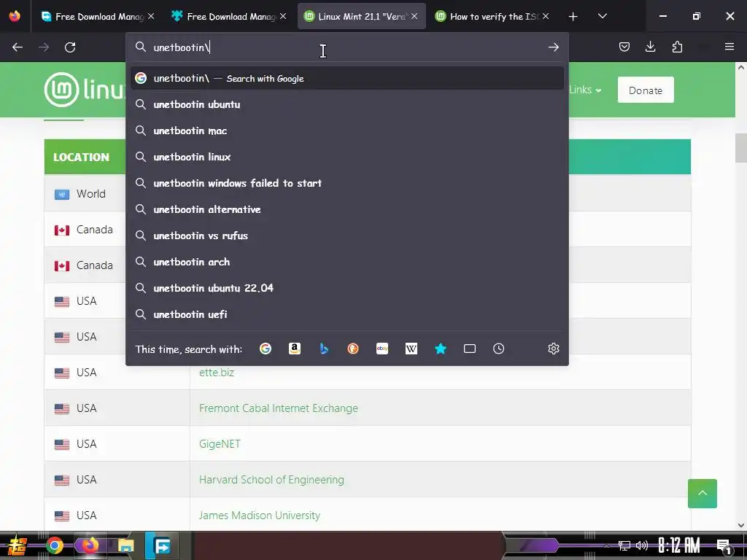This screenshot has width=747, height=560.
Task: Close the 'How to verify the ISO' tab
Action: (x=546, y=16)
